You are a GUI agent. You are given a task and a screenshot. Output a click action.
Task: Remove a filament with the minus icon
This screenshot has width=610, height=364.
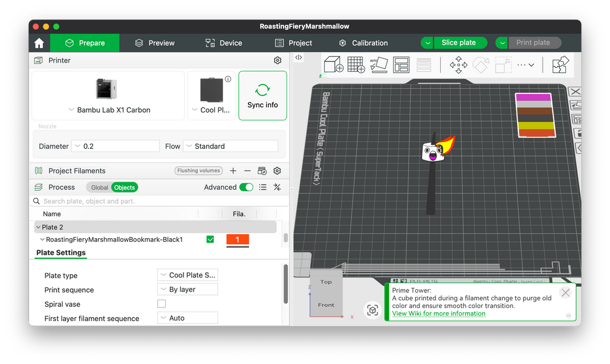pos(247,171)
